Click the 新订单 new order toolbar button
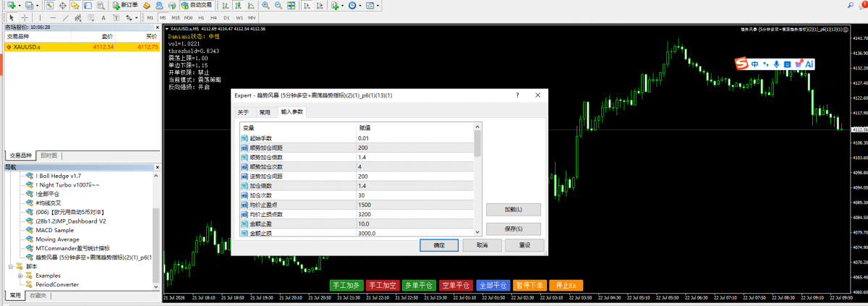Image resolution: width=868 pixels, height=306 pixels. tap(125, 5)
